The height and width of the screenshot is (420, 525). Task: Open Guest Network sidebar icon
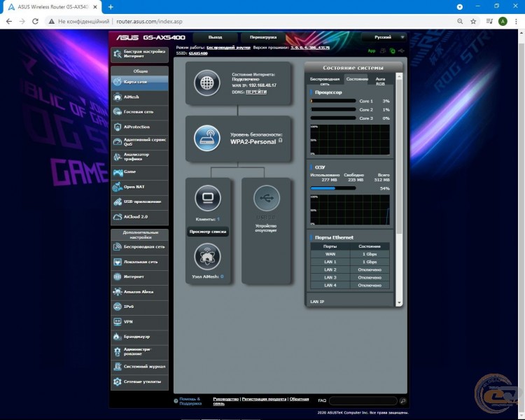(117, 111)
